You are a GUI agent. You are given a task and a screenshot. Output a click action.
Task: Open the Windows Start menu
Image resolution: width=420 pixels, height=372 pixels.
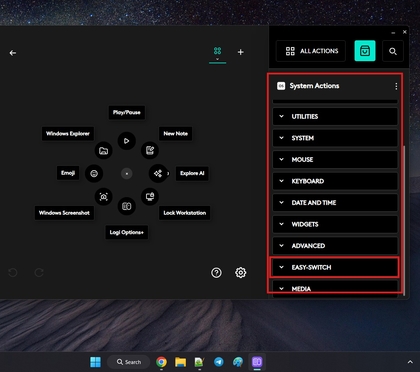(96, 362)
